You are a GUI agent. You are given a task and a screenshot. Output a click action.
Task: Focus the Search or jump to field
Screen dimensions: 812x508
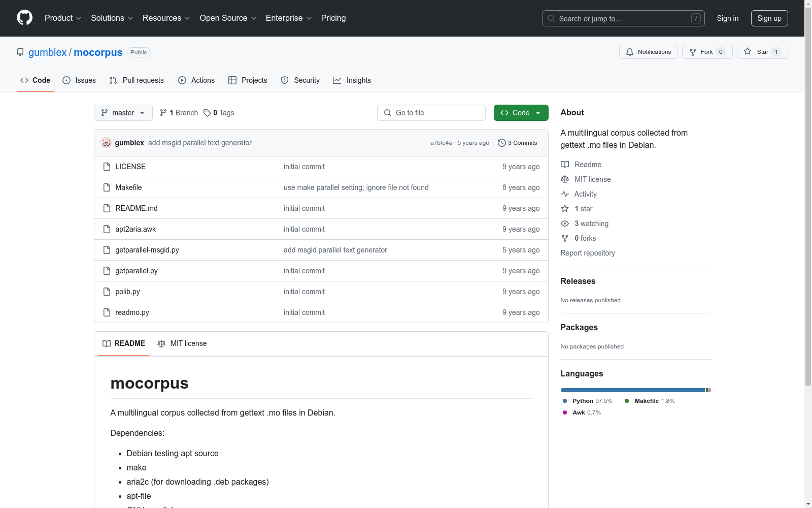click(624, 18)
